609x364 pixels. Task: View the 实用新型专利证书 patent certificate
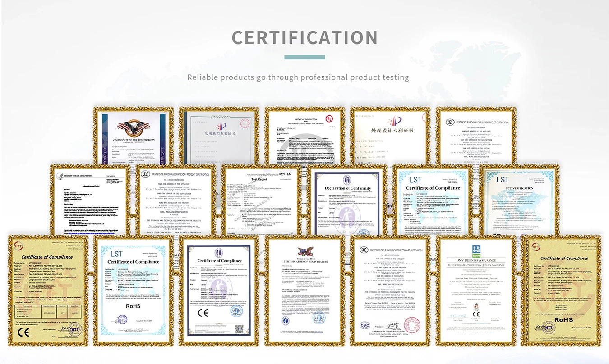click(219, 135)
